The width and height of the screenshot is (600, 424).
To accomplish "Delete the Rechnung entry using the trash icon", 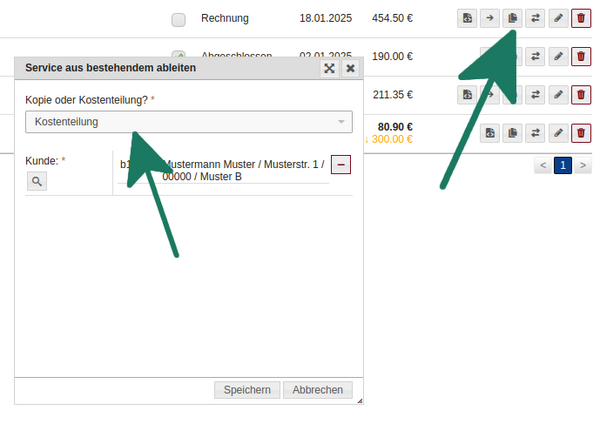I will 581,18.
